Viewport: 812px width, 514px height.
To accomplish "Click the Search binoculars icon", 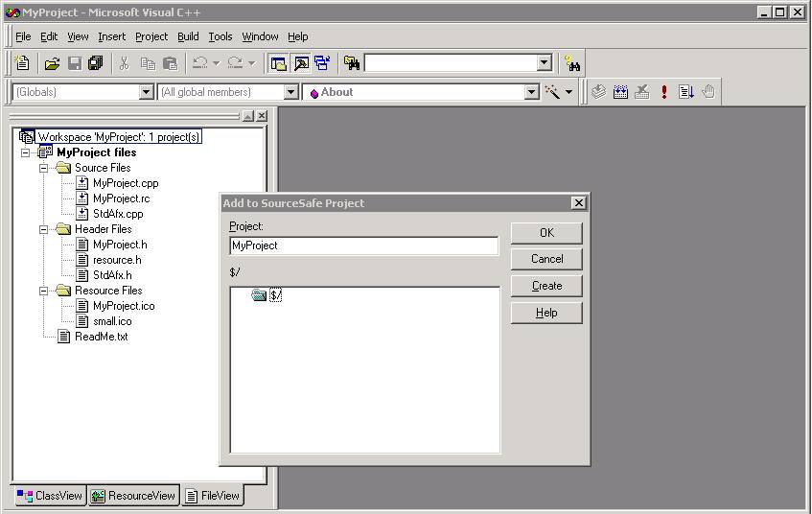I will pos(572,63).
